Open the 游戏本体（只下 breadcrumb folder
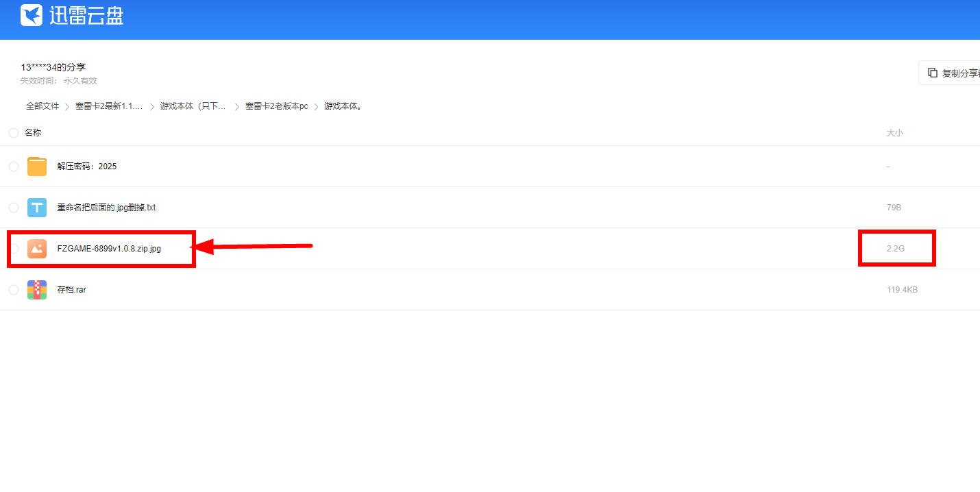The image size is (980, 492). click(x=193, y=106)
